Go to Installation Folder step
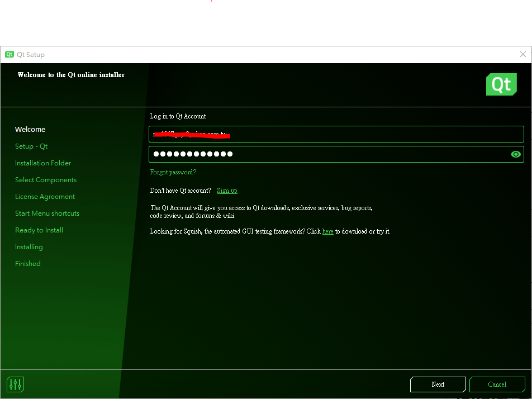The height and width of the screenshot is (399, 532). tap(43, 163)
